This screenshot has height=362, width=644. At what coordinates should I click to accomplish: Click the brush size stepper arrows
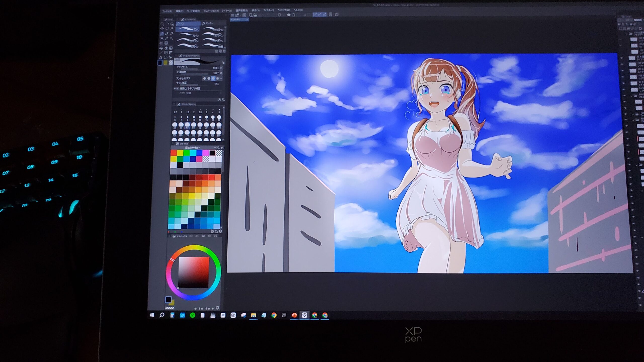(x=218, y=68)
